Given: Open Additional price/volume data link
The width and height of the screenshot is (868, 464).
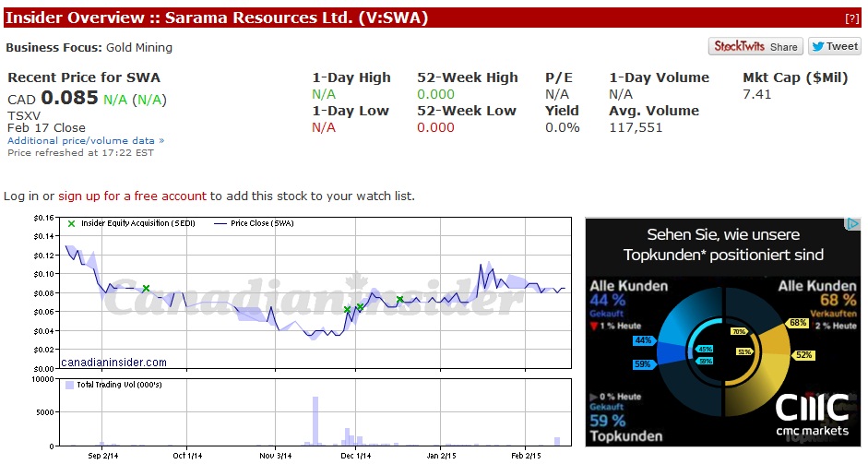Looking at the screenshot, I should (86, 140).
